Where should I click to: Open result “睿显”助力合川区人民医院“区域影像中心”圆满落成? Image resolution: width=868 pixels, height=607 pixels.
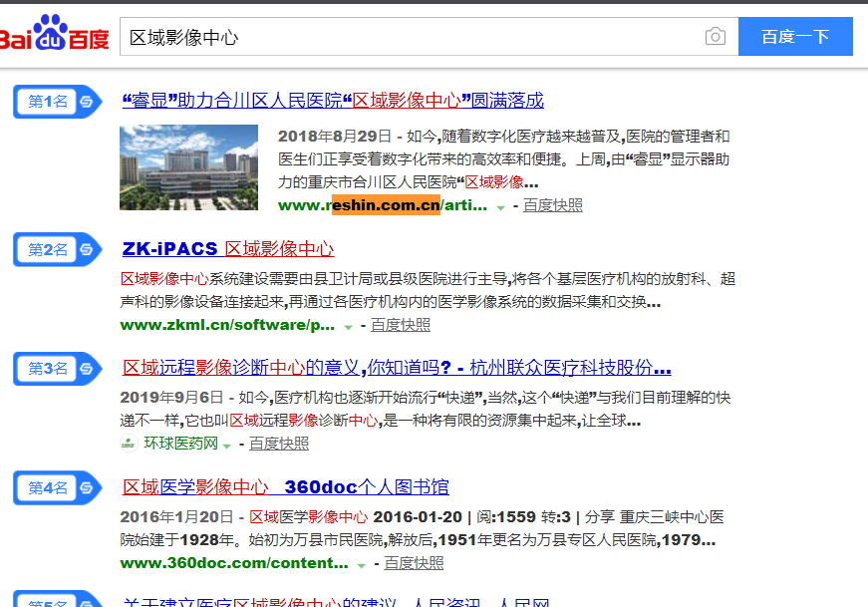pyautogui.click(x=333, y=101)
